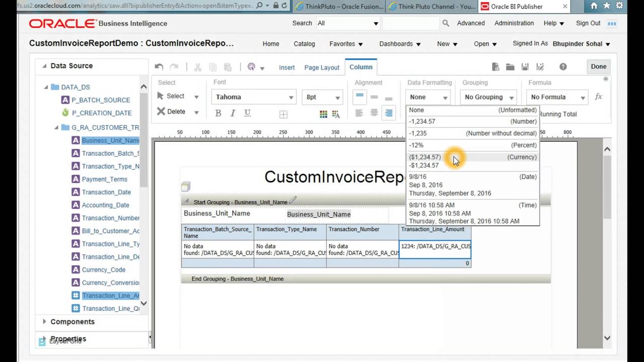Choose the Percent format option
Screen dimensions: 644x362
pos(473,145)
